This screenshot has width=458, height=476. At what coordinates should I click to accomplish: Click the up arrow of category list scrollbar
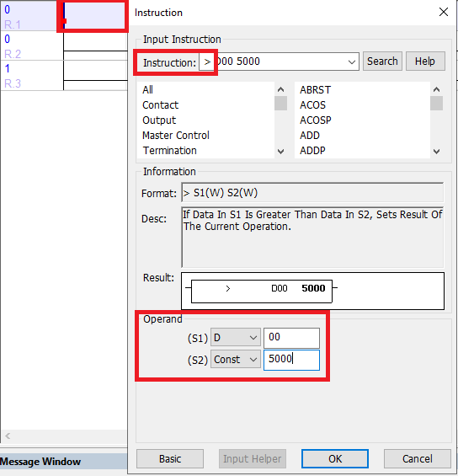click(x=280, y=89)
